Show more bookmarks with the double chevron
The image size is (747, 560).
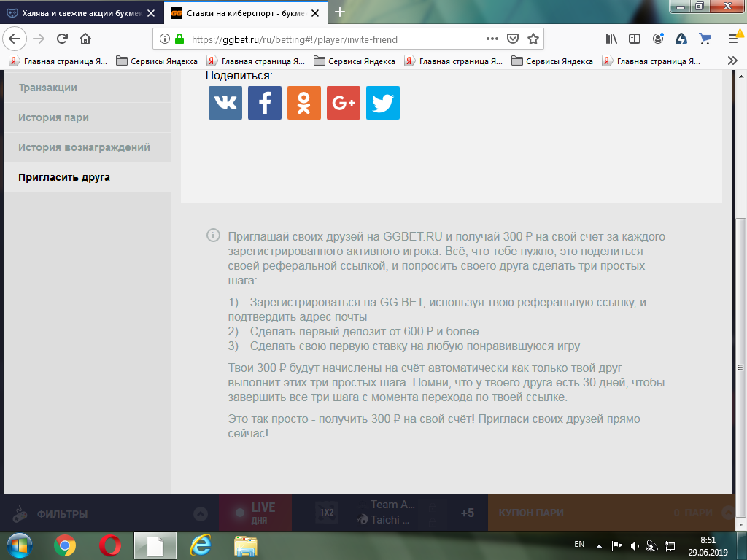pos(732,61)
